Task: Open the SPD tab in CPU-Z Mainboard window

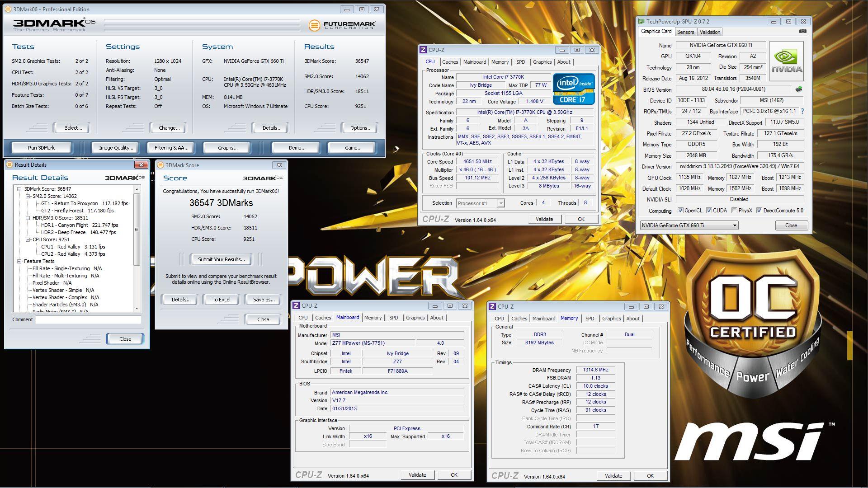Action: tap(393, 318)
